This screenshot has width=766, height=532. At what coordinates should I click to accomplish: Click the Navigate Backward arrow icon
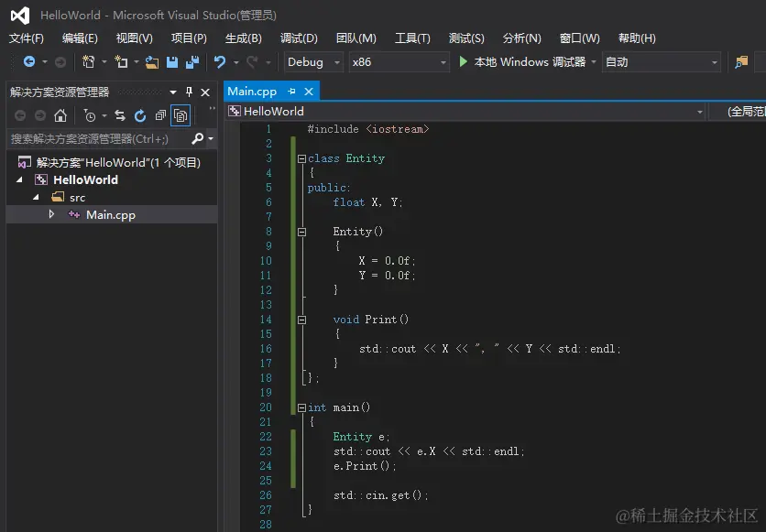click(x=28, y=62)
